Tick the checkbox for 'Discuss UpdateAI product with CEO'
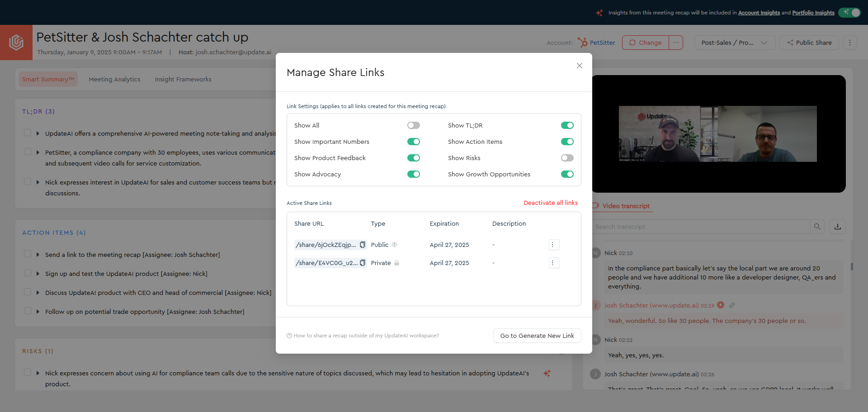 click(x=28, y=292)
